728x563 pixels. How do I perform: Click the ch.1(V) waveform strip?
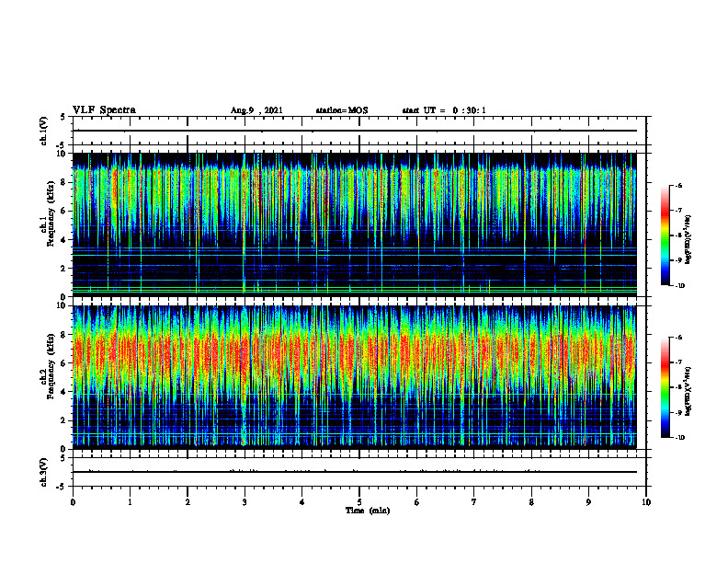pos(359,131)
